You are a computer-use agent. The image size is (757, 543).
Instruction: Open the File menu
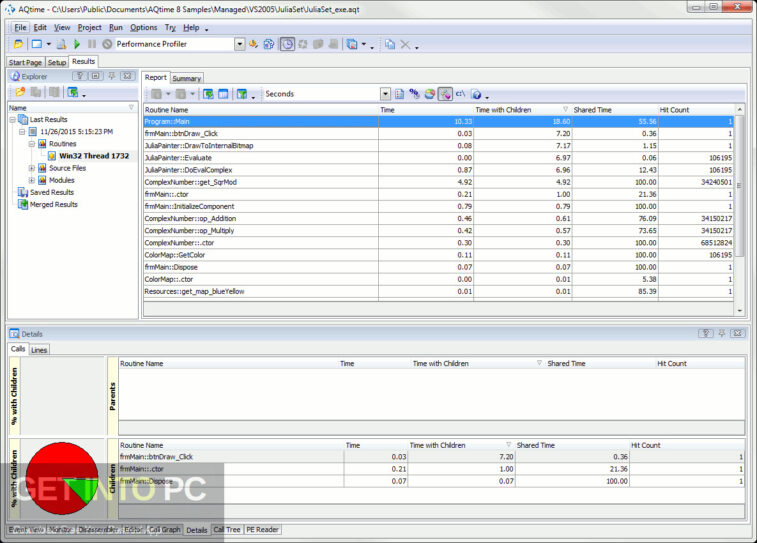click(x=20, y=28)
